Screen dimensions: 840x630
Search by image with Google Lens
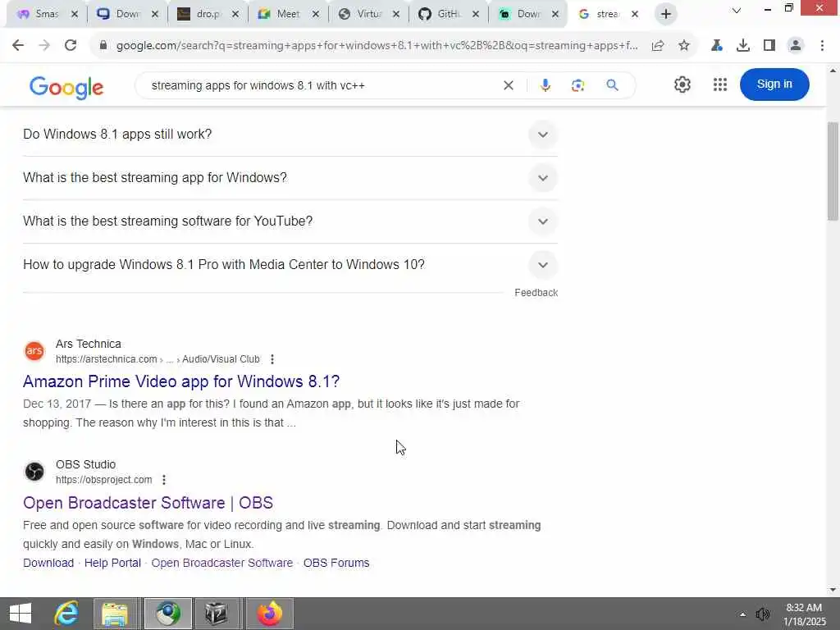pos(577,85)
